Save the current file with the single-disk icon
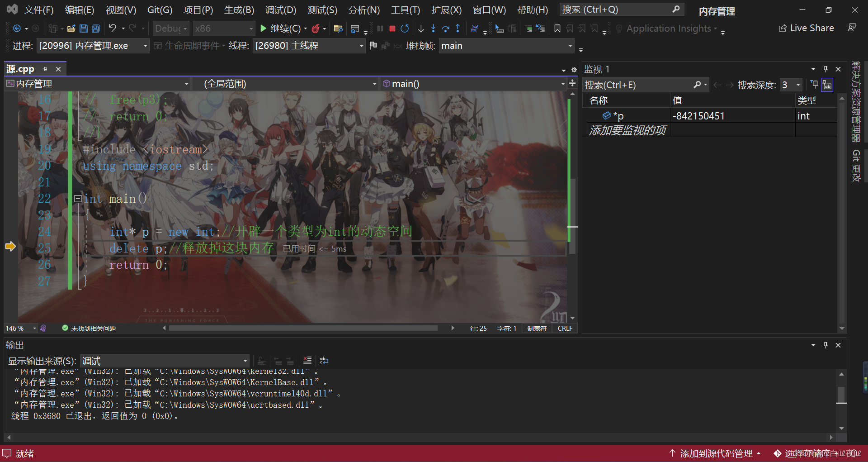Screen dimensions: 868x462 (x=84, y=29)
